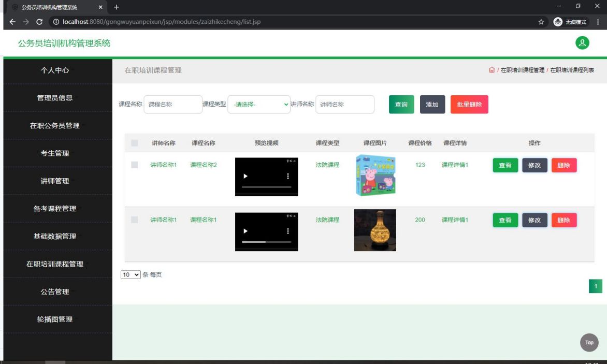Viewport: 607px width, 364px height.
Task: Click the 批量删除 button
Action: click(469, 105)
